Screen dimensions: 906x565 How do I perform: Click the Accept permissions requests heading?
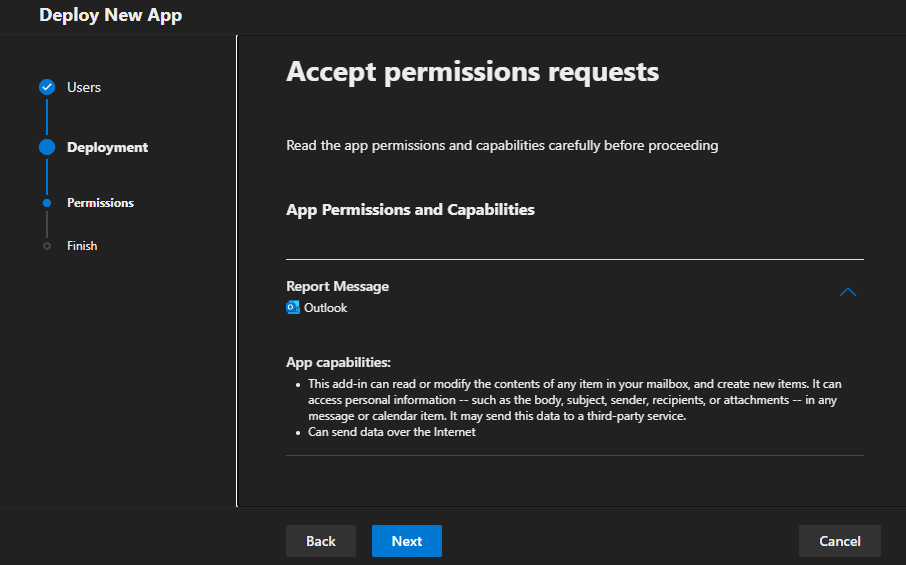pos(472,72)
